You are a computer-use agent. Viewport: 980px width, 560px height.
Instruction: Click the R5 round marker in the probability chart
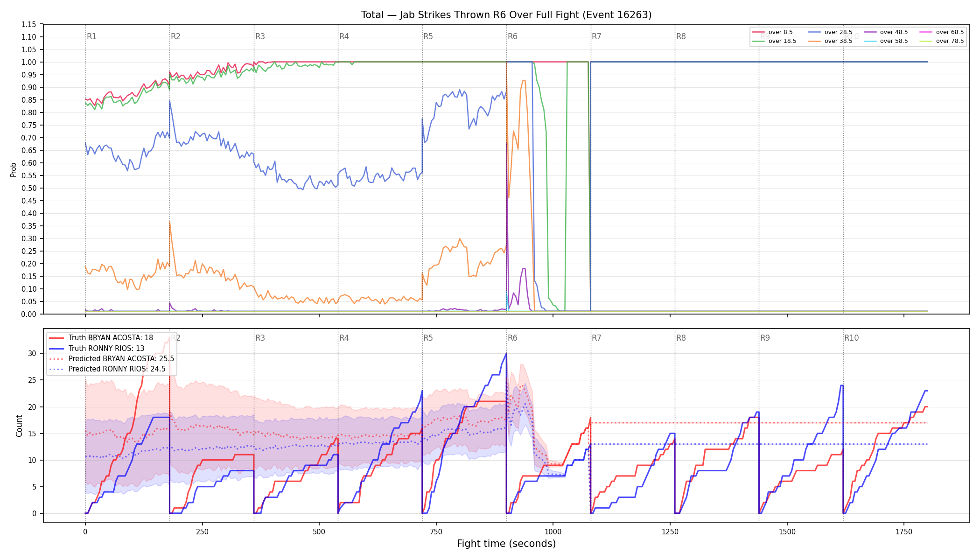point(428,36)
